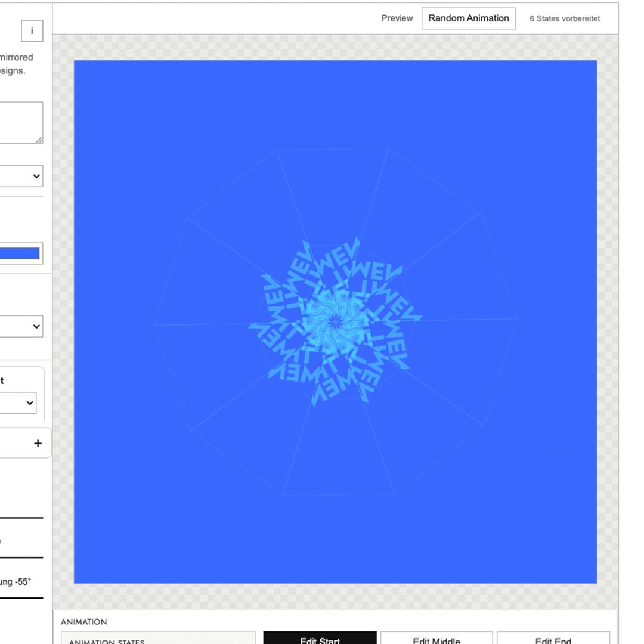Viewport: 644px width, 644px height.
Task: Click the checkered border around the canvas
Action: click(335, 47)
